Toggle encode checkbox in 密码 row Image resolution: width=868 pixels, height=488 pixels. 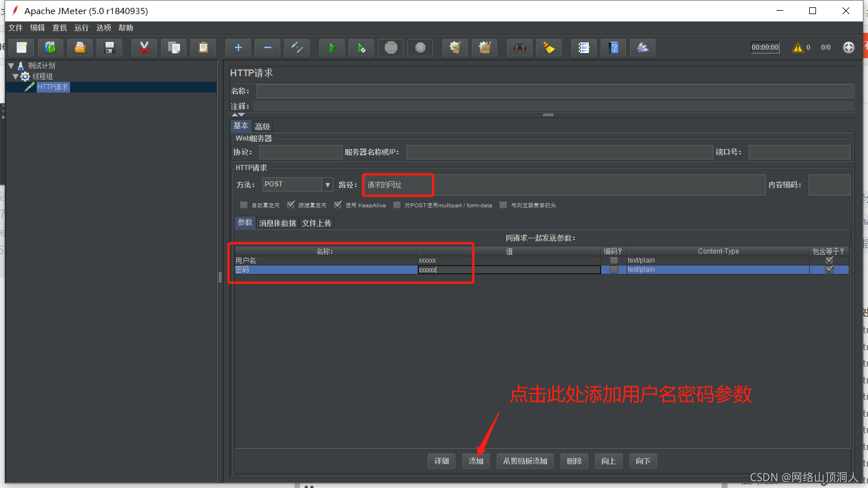click(x=614, y=269)
